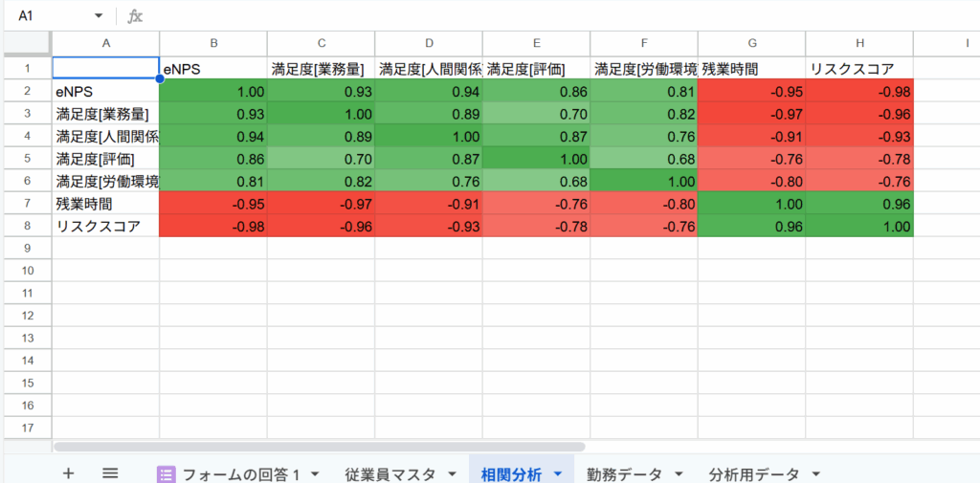Select row 9 header
980x483 pixels.
coord(28,248)
